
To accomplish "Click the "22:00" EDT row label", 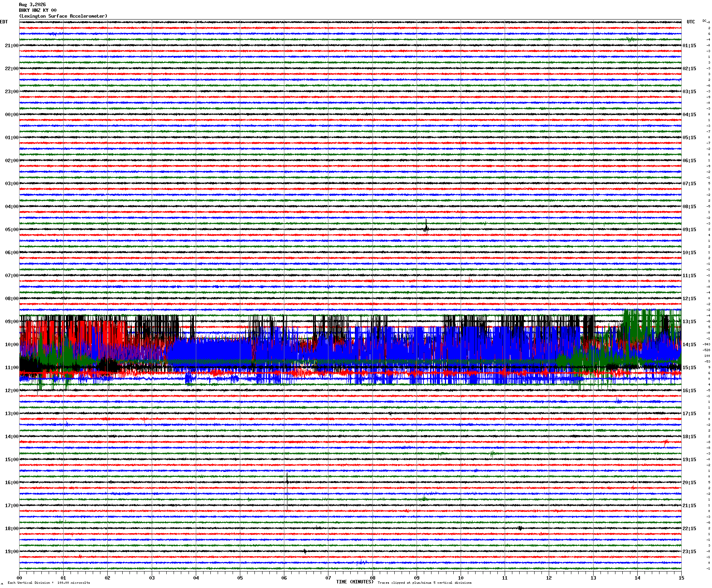I will click(11, 69).
